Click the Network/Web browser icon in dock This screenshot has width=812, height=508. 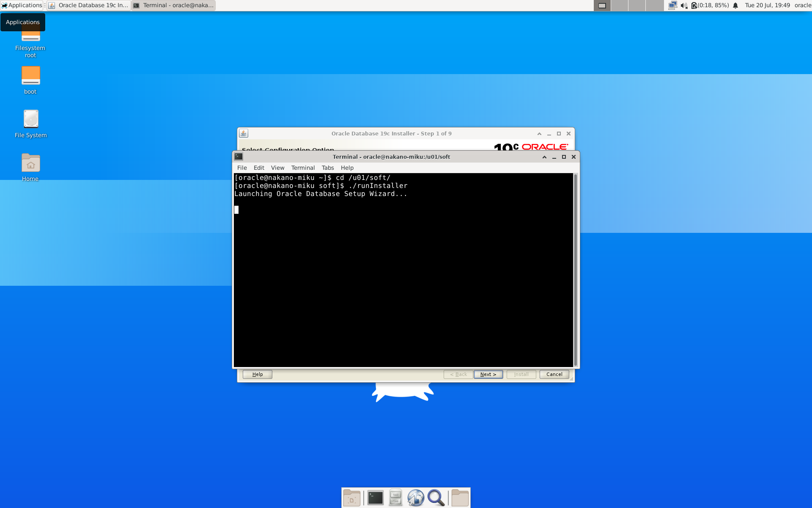click(416, 497)
